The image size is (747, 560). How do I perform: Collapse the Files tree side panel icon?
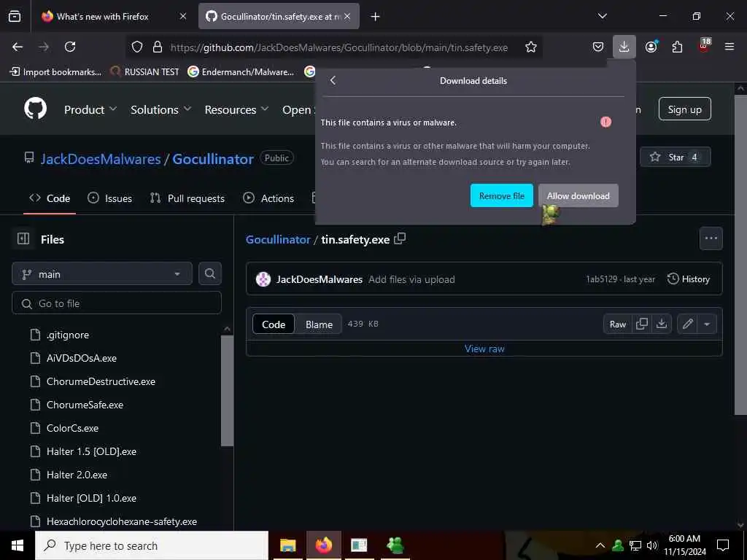23,238
